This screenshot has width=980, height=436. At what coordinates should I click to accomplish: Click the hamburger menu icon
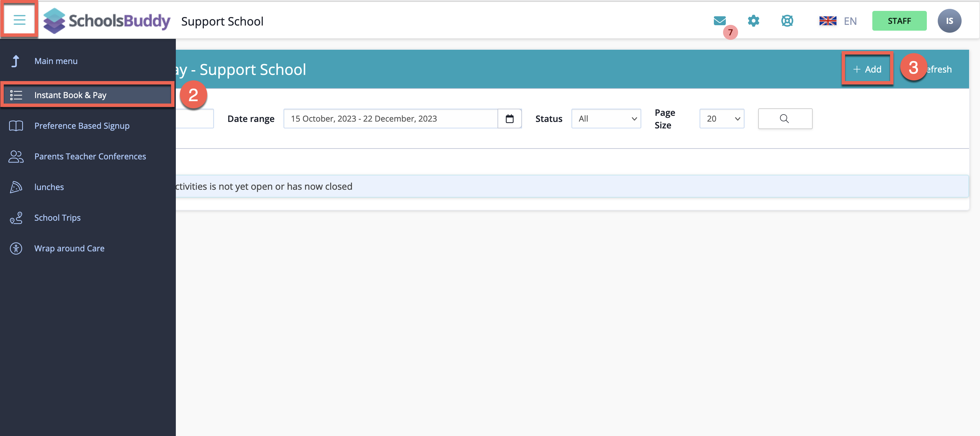tap(19, 20)
